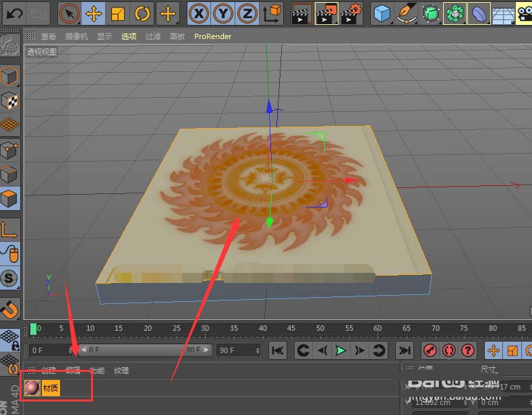
Task: Open the viewport 选项 menu
Action: pyautogui.click(x=129, y=36)
